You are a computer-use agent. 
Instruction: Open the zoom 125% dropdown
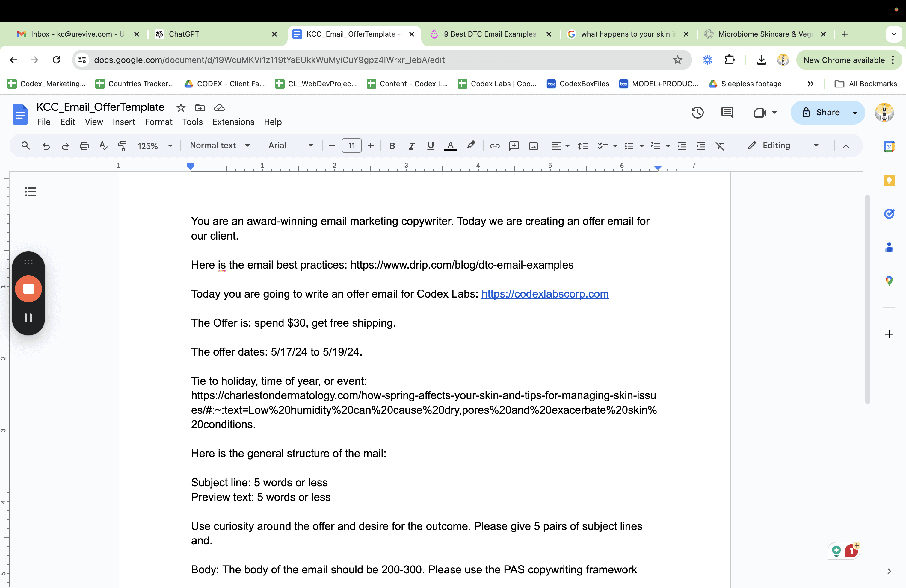[155, 146]
